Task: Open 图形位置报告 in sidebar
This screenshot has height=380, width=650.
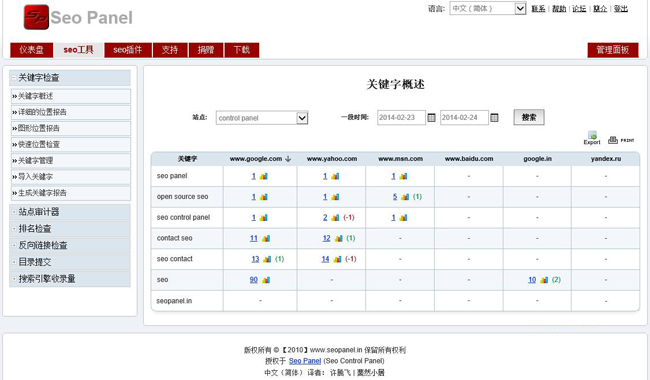Action: pyautogui.click(x=70, y=128)
